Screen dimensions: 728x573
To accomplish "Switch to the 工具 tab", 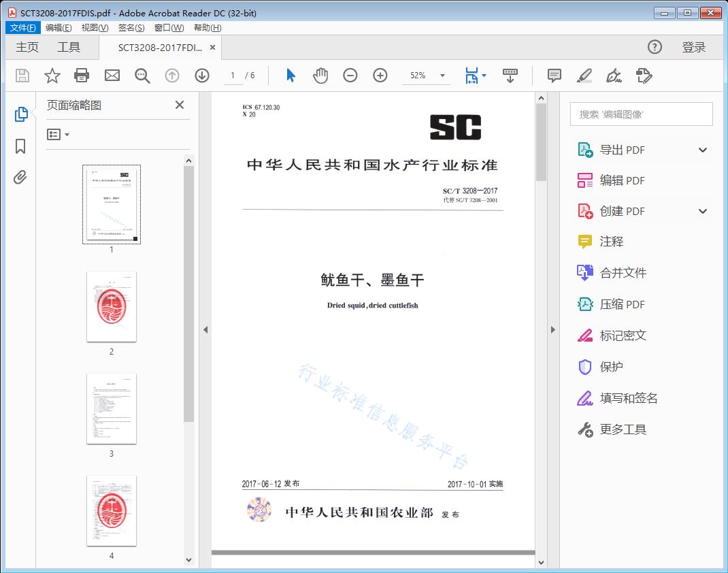I will pyautogui.click(x=69, y=47).
